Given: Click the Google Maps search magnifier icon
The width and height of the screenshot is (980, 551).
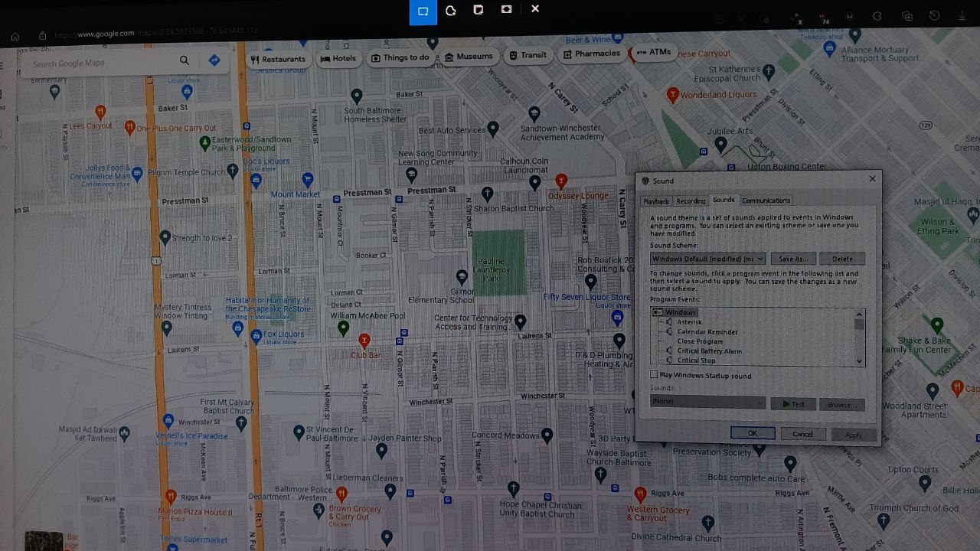Looking at the screenshot, I should [184, 60].
